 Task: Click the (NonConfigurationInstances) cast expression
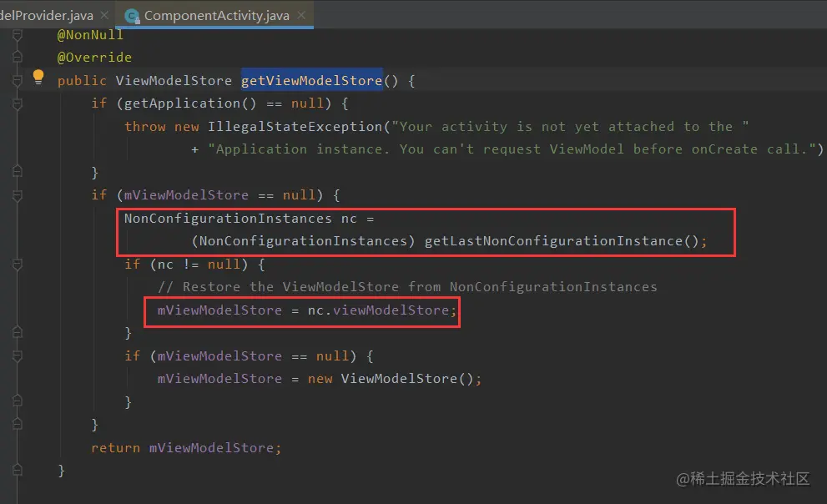point(303,241)
